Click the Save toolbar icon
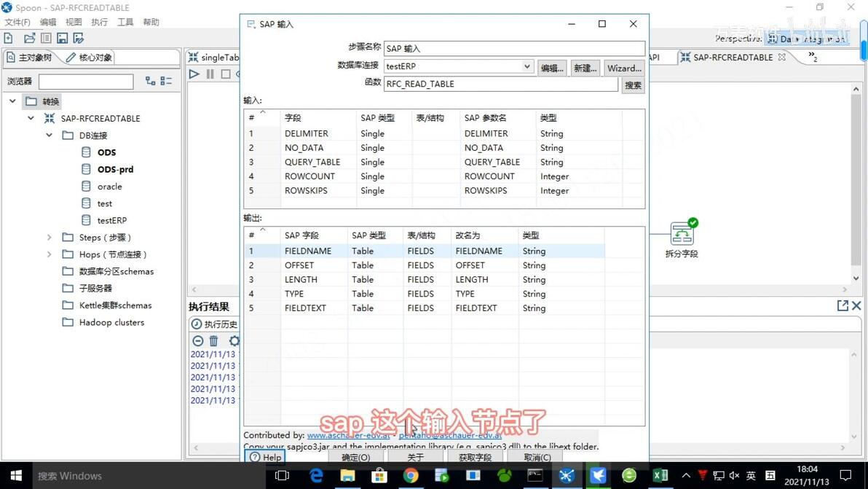This screenshot has height=489, width=868. (x=62, y=38)
